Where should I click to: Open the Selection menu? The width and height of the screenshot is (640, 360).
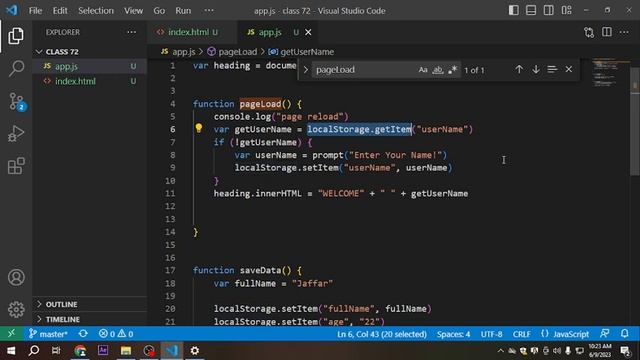[96, 11]
